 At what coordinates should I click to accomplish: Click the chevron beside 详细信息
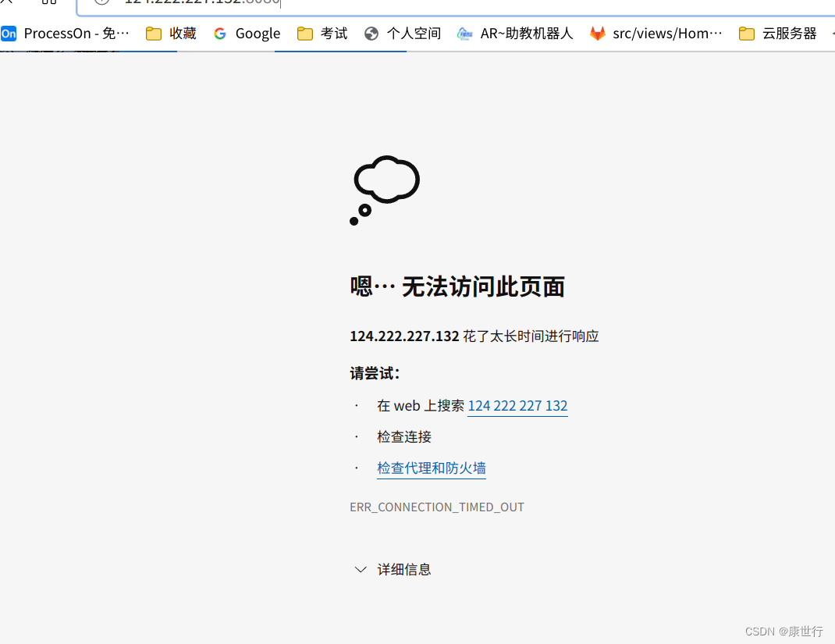click(x=360, y=569)
